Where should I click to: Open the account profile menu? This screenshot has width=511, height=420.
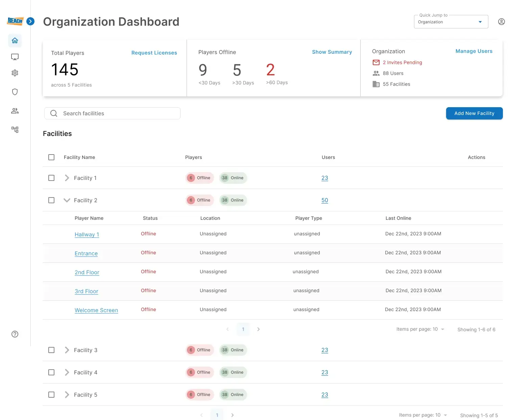[x=501, y=21]
